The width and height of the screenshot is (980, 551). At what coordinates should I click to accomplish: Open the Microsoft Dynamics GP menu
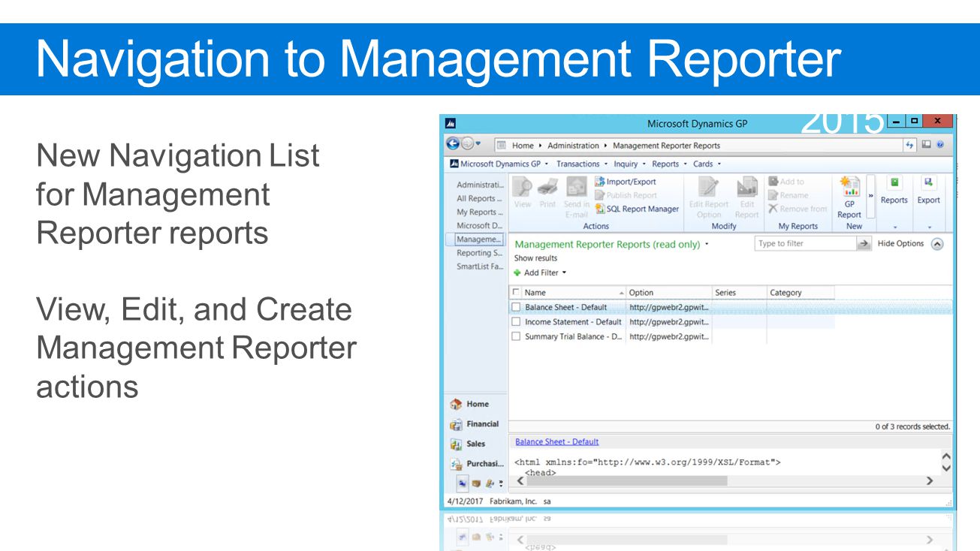click(499, 164)
